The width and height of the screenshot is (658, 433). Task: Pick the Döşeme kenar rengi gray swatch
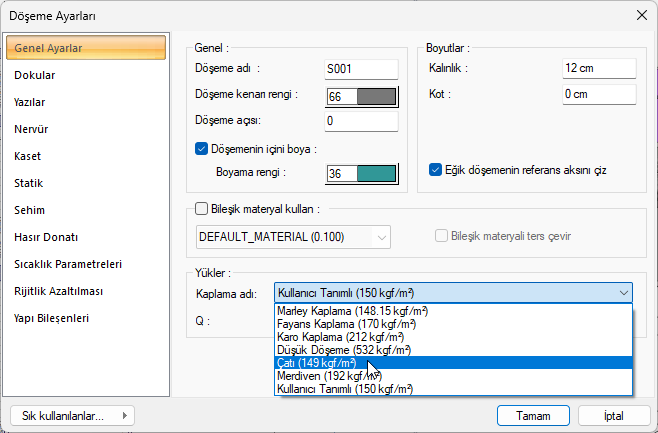pos(376,97)
